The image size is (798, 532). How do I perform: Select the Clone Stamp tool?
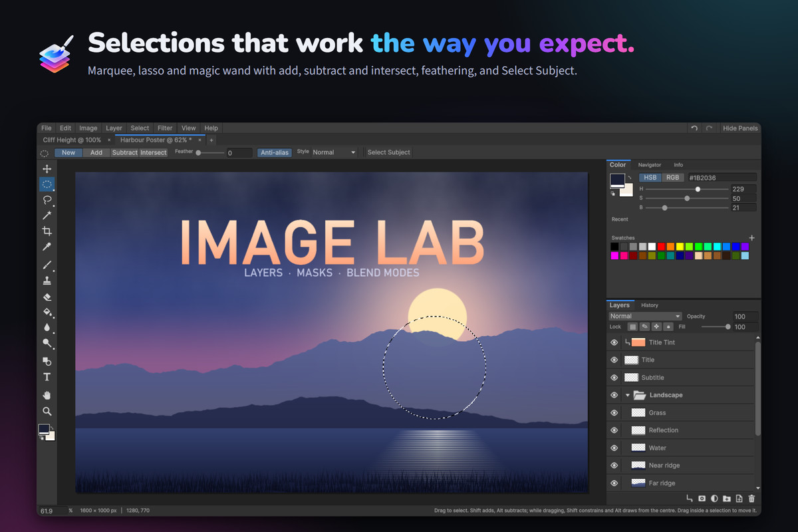tap(47, 281)
